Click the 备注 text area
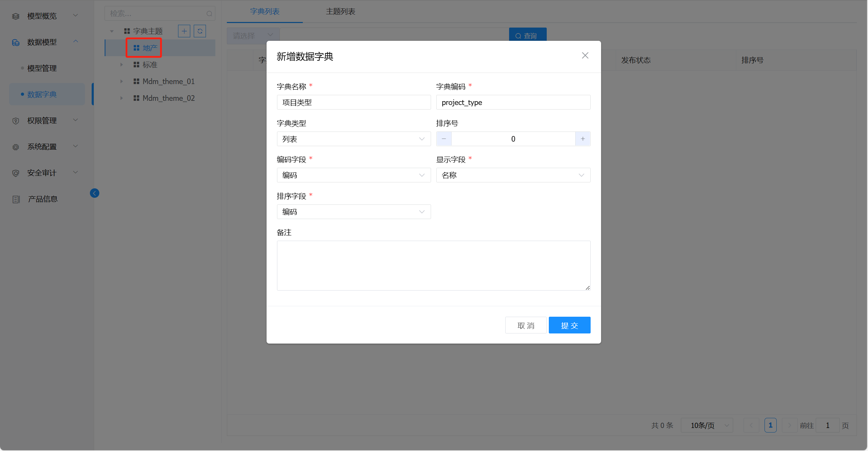Screen dimensions: 868x451 [433, 265]
